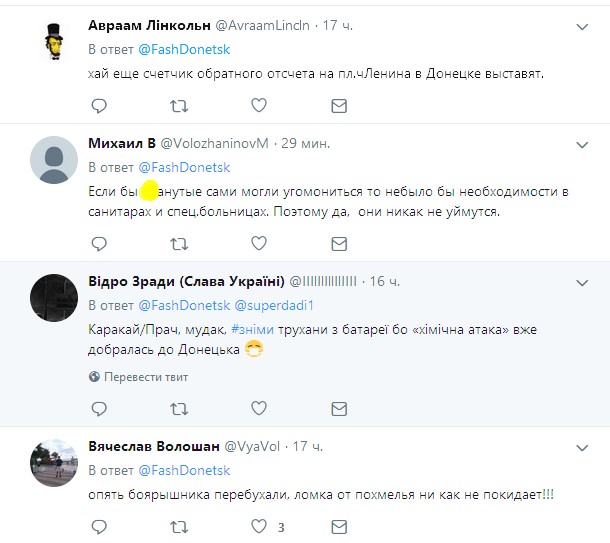610x543 pixels.
Task: Click Перевести твит translate link
Action: click(145, 377)
